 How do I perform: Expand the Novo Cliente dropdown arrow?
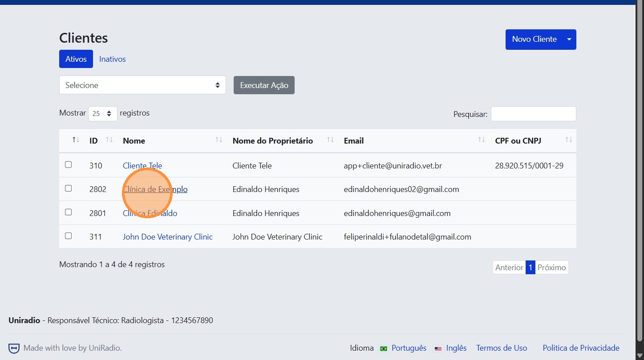click(569, 40)
